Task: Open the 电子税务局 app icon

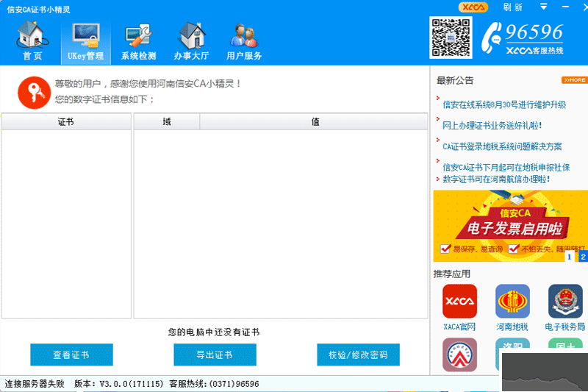Action: (x=565, y=302)
